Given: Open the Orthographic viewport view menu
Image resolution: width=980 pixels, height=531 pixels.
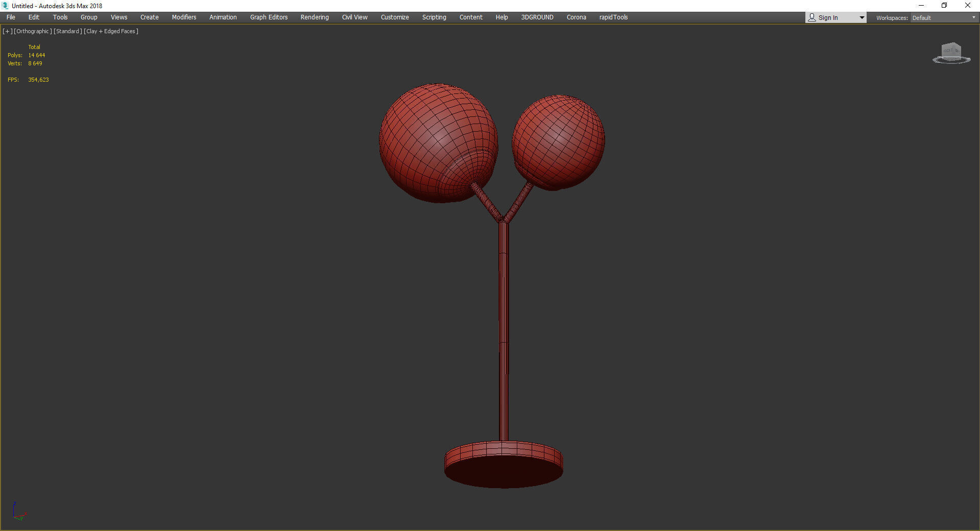Looking at the screenshot, I should pyautogui.click(x=33, y=31).
